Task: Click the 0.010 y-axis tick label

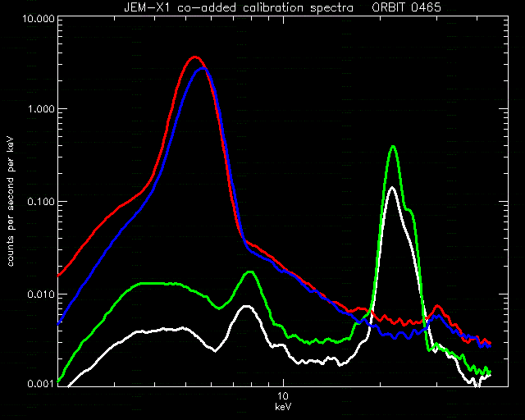Action: (x=41, y=294)
